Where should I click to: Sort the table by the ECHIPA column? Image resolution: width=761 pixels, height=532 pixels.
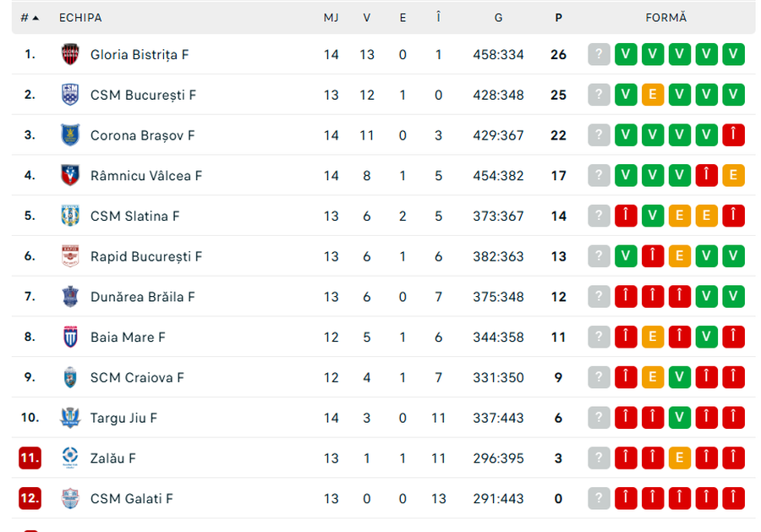click(x=80, y=16)
